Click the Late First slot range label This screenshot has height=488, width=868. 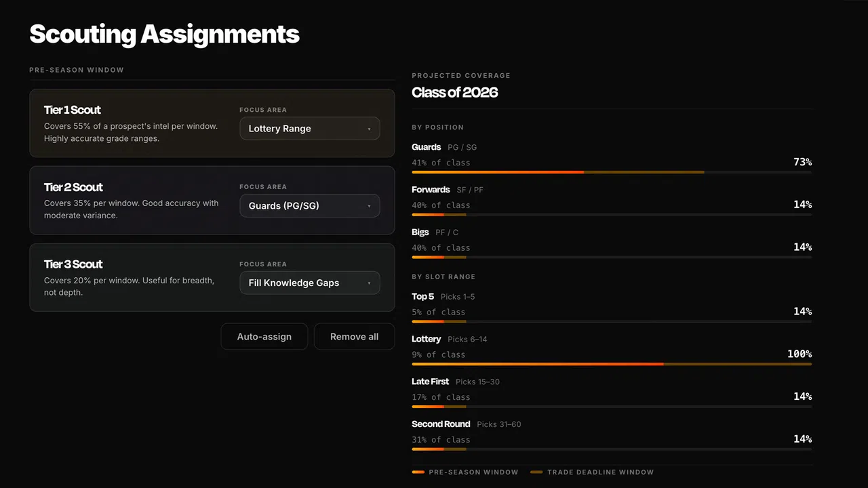point(431,382)
